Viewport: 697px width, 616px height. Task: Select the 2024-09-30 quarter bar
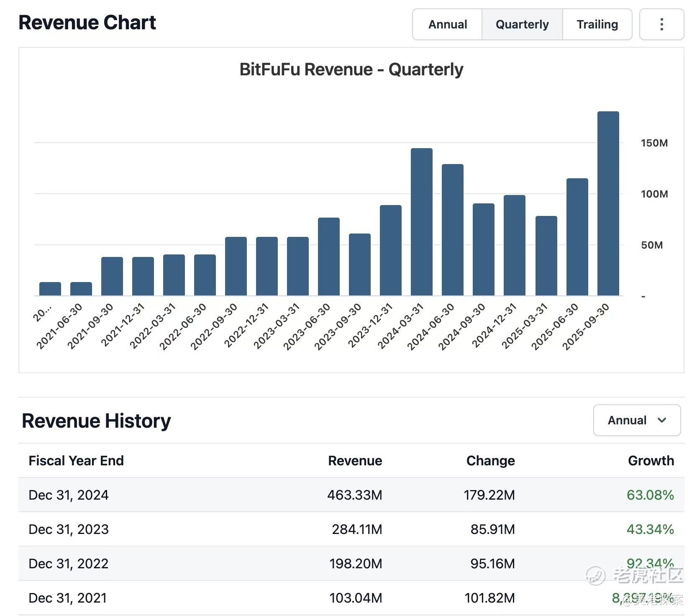tap(483, 249)
